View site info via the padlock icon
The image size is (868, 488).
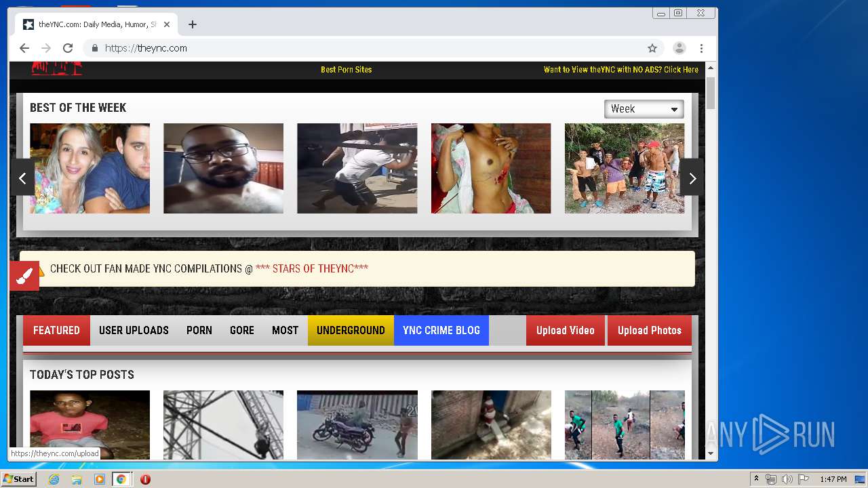click(94, 48)
